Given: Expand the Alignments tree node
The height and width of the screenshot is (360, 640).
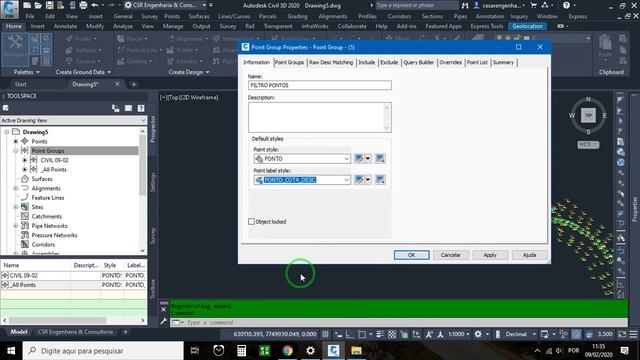Looking at the screenshot, I should click(16, 188).
